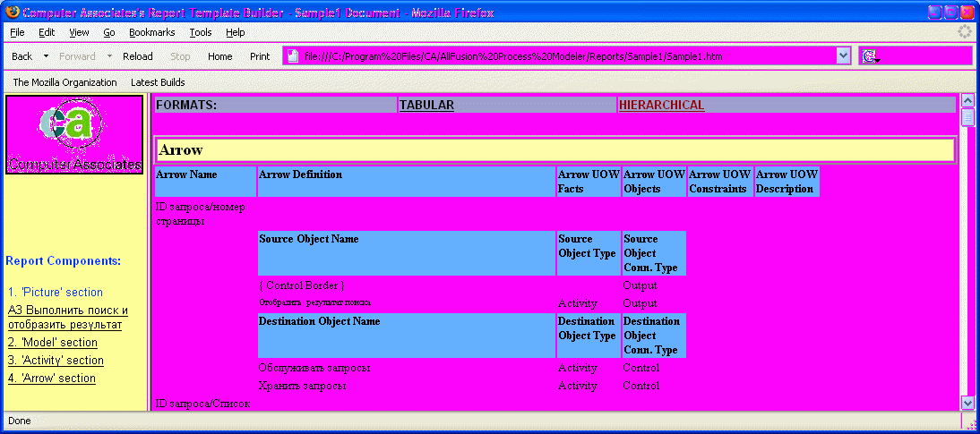Open the File menu
980x434 pixels.
pyautogui.click(x=18, y=32)
